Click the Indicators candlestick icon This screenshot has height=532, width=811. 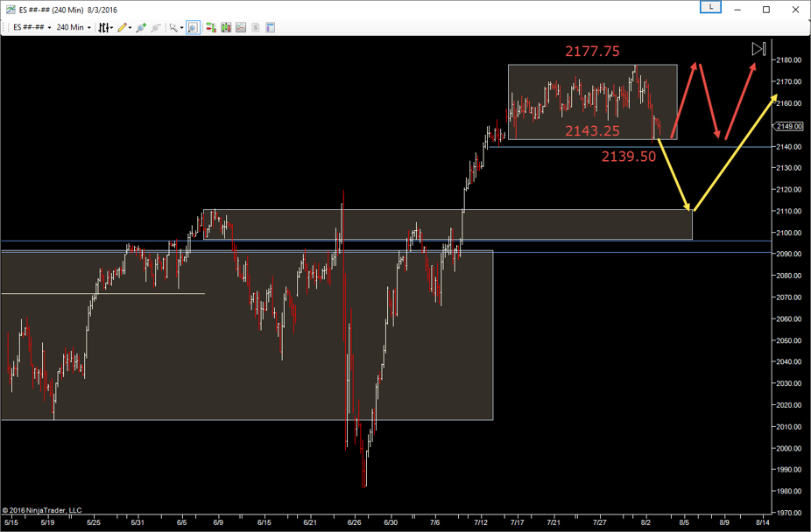tap(226, 27)
